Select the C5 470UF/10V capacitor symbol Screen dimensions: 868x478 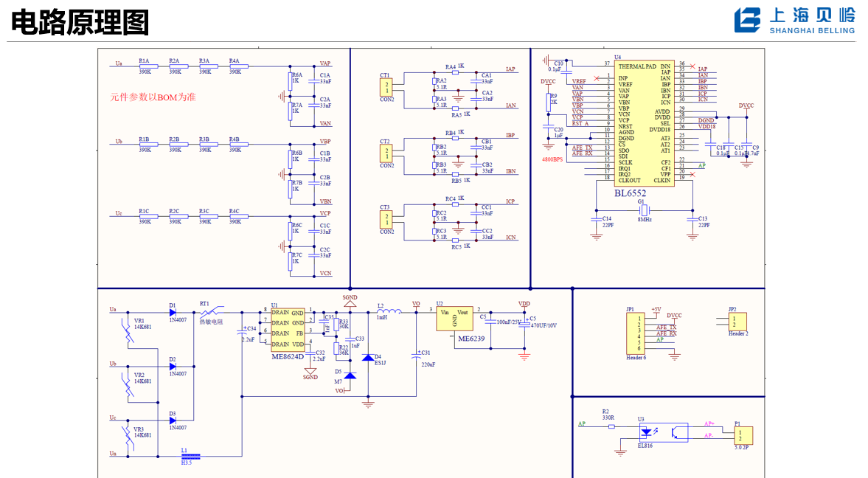pos(524,324)
